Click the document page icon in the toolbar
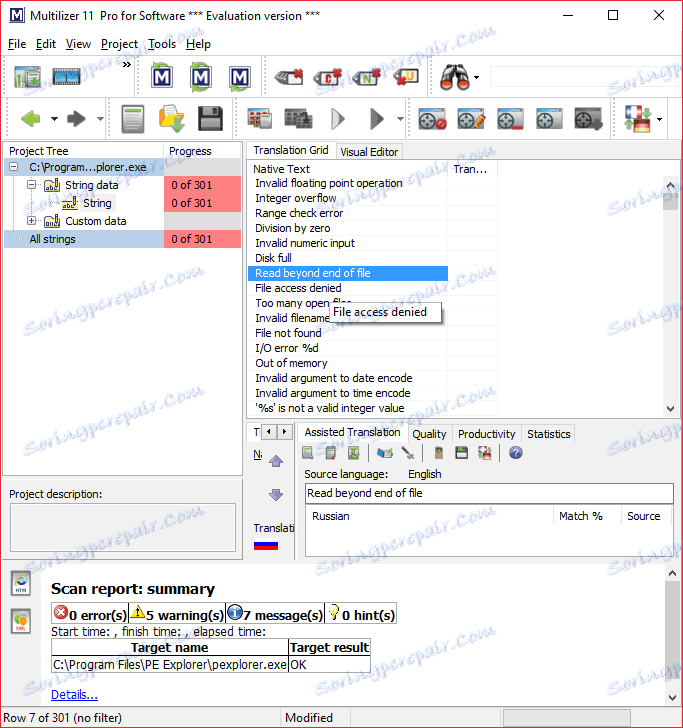 click(x=133, y=119)
